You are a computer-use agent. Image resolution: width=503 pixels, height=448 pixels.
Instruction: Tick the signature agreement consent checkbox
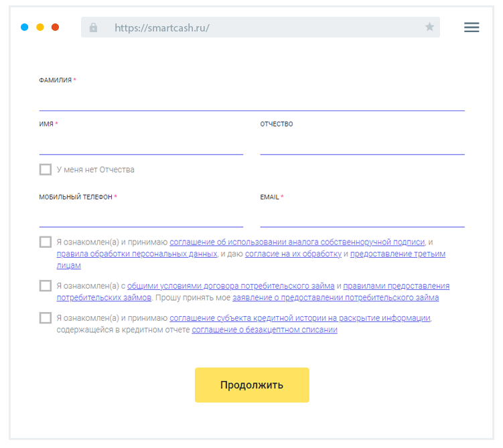pyautogui.click(x=46, y=242)
